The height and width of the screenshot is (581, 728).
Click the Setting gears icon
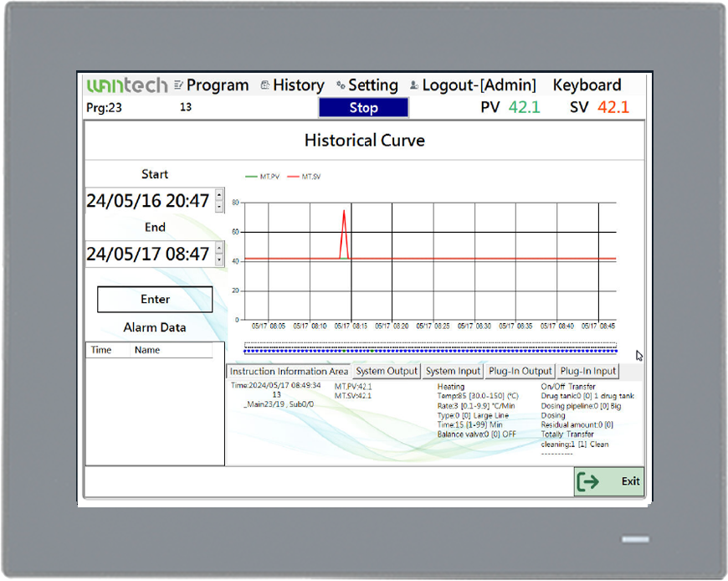[341, 85]
